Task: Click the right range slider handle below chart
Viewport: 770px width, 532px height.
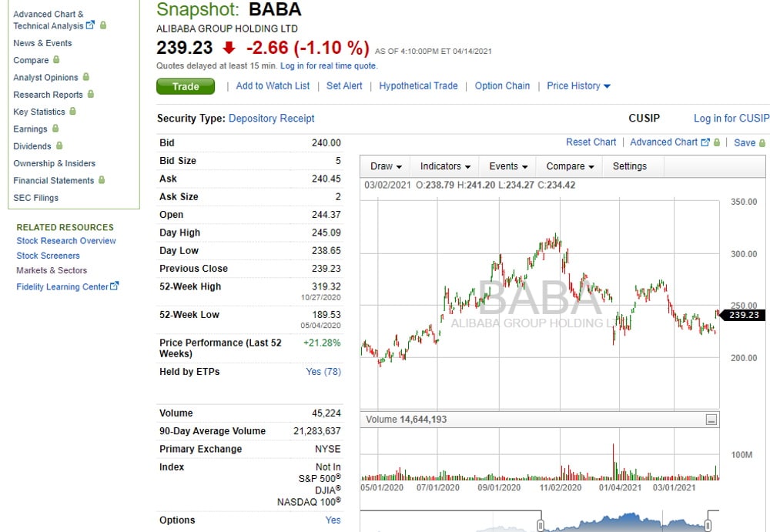Action: [708, 525]
